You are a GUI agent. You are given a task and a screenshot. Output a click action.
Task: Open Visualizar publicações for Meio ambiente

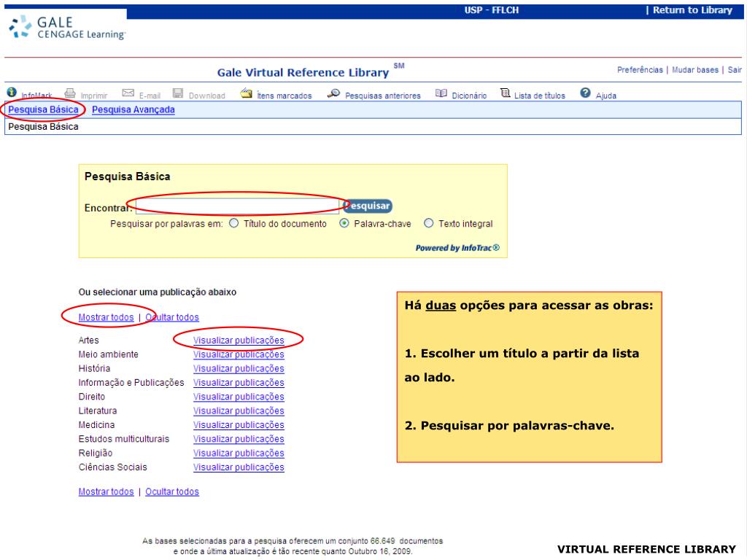click(x=239, y=354)
